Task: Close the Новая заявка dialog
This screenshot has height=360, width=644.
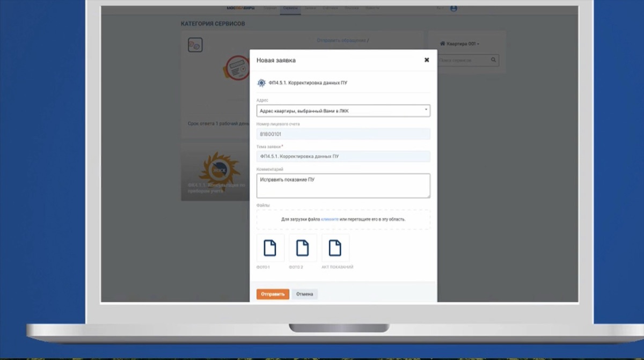Action: (x=427, y=60)
